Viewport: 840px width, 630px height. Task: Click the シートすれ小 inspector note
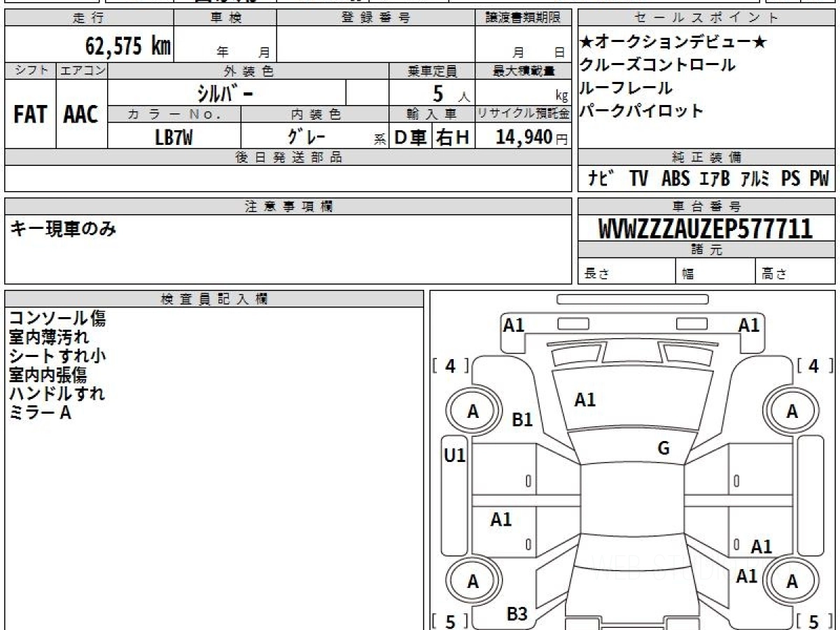pos(57,356)
